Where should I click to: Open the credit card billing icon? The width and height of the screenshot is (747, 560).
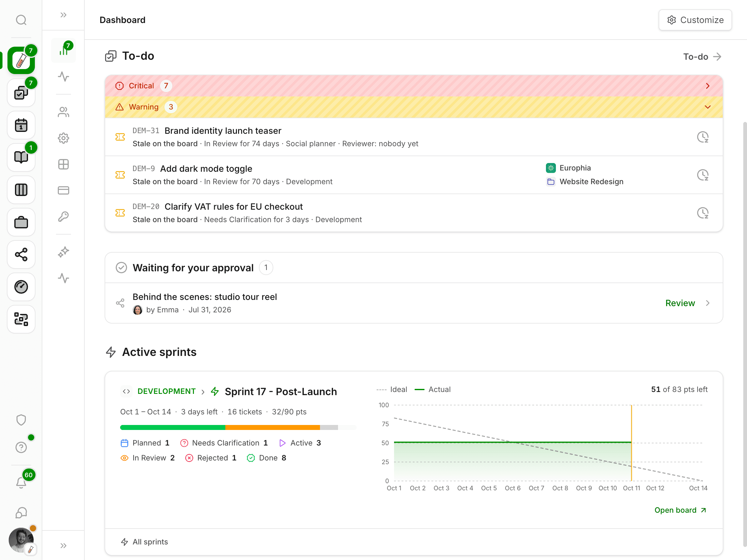tap(63, 190)
